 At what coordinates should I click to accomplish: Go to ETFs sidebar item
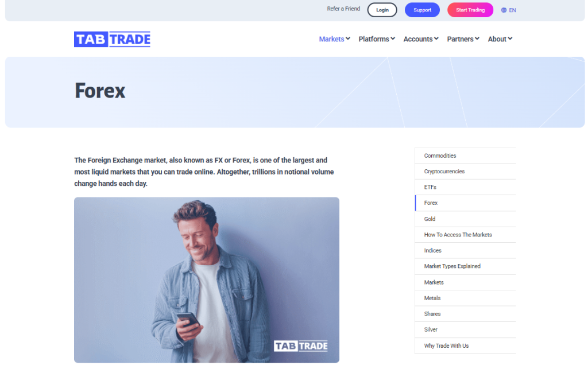[465, 187]
